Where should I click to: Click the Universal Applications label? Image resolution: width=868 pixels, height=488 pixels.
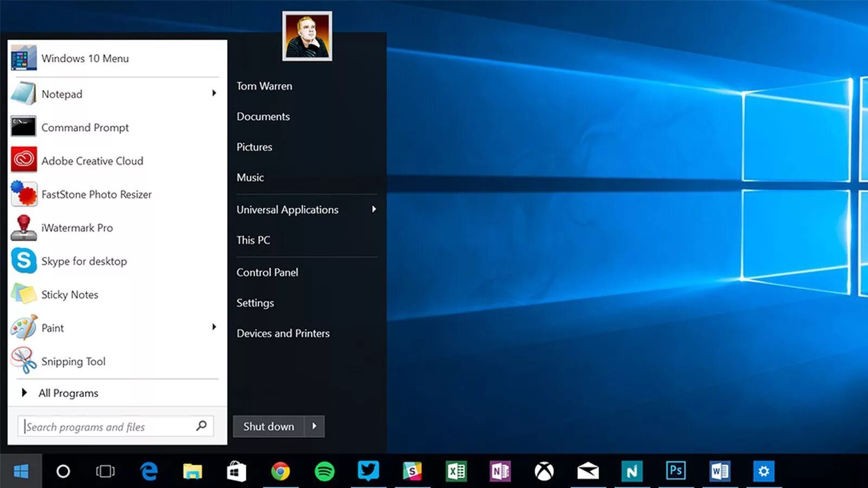288,209
